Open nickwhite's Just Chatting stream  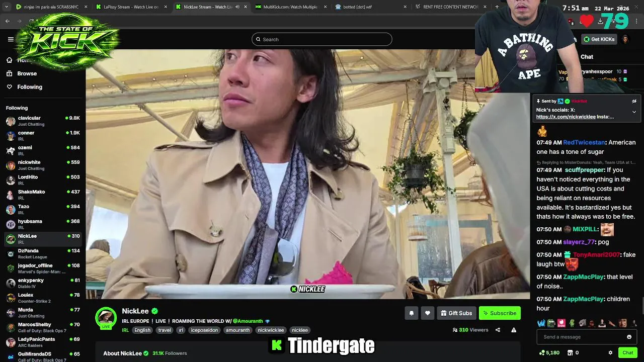43,165
